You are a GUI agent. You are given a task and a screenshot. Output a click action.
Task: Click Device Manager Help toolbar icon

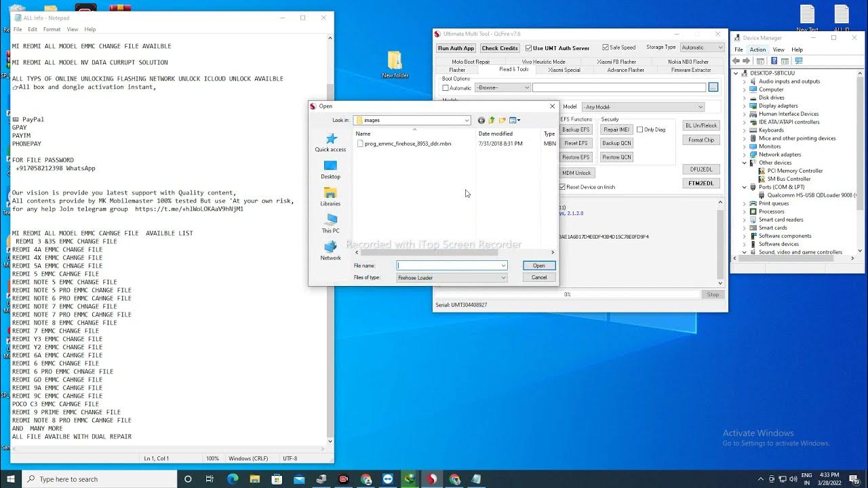[x=774, y=61]
